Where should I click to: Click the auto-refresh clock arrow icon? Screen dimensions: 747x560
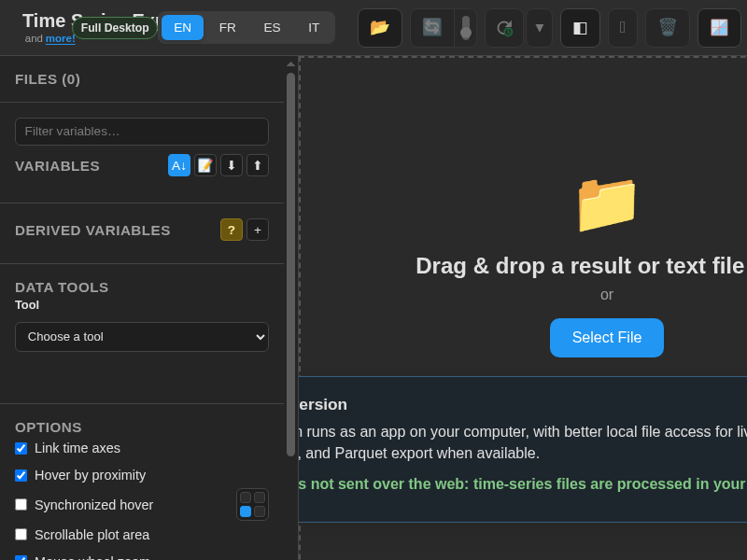coord(504,28)
